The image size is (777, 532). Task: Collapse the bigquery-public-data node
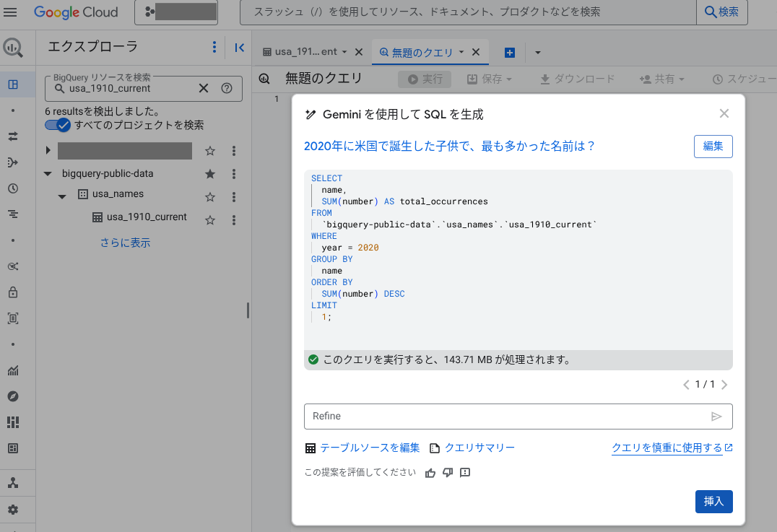(48, 174)
